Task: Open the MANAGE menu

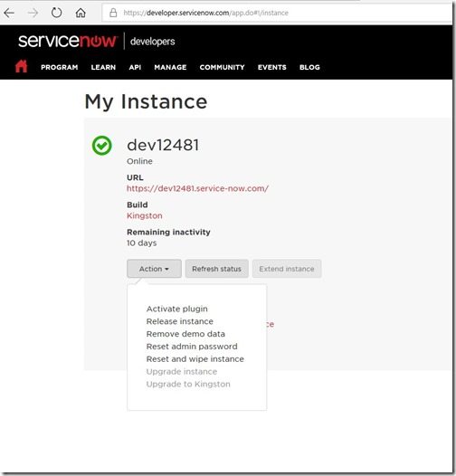Action: click(x=170, y=67)
